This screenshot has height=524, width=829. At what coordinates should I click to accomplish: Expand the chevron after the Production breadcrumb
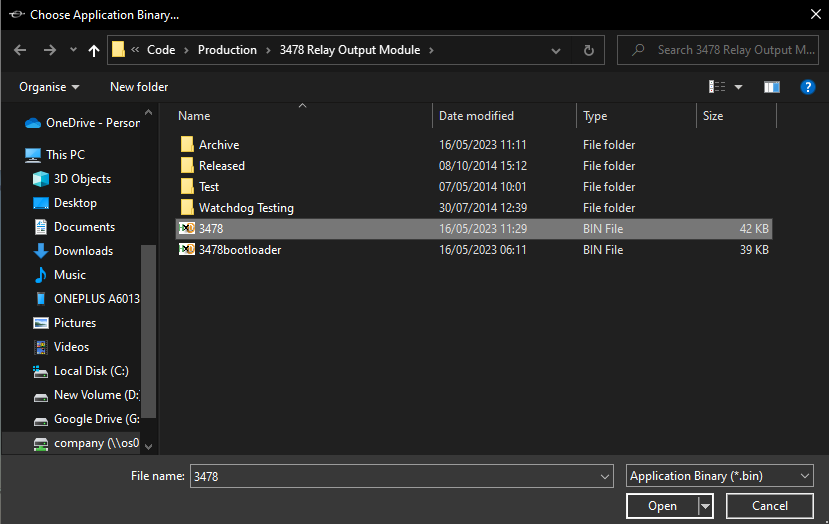coord(268,50)
